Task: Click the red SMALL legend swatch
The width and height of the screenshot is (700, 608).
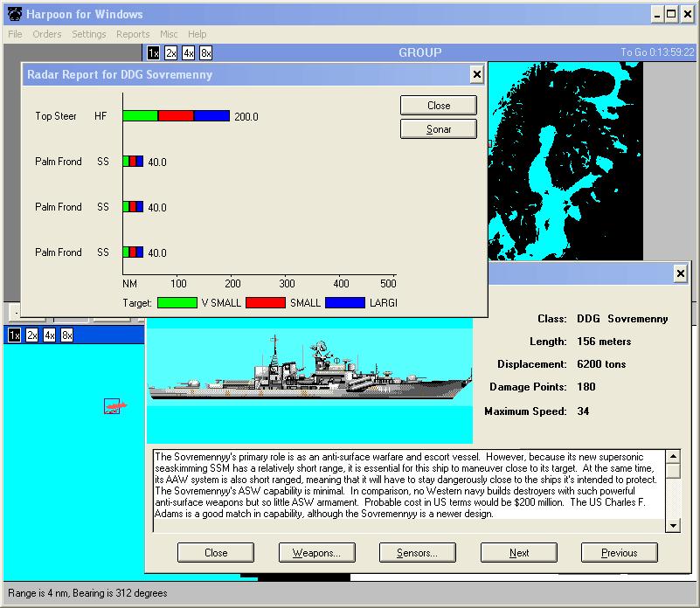Action: (266, 302)
